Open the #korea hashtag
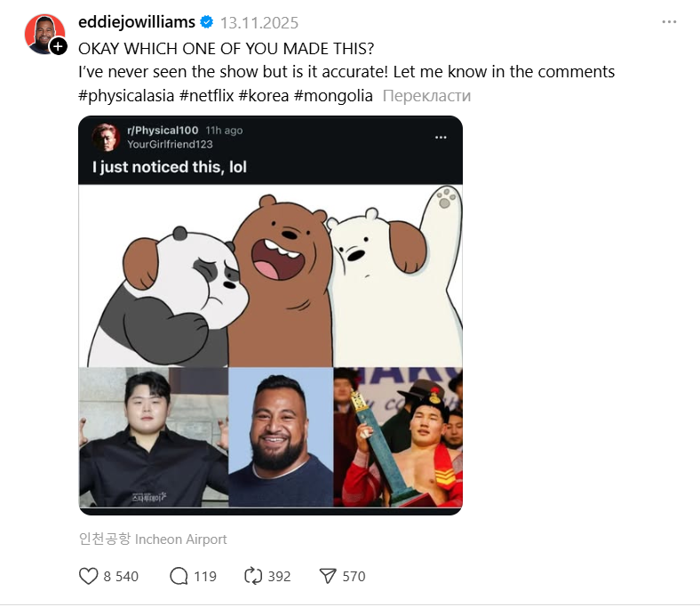The width and height of the screenshot is (700, 607). pyautogui.click(x=263, y=95)
